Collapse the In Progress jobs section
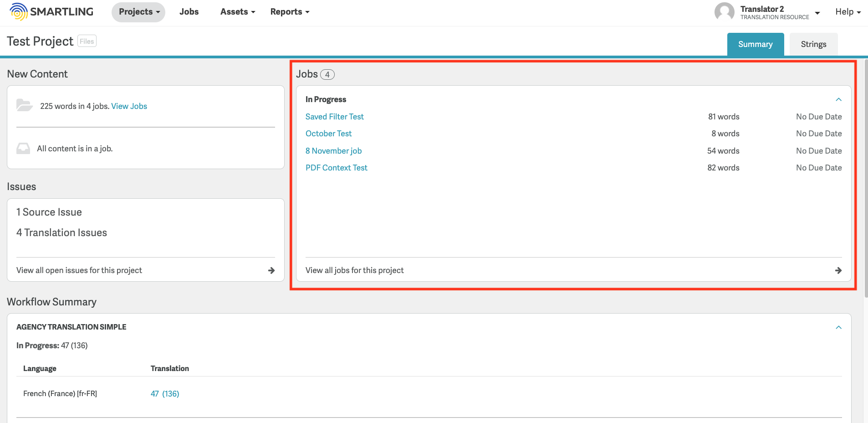 pos(838,99)
